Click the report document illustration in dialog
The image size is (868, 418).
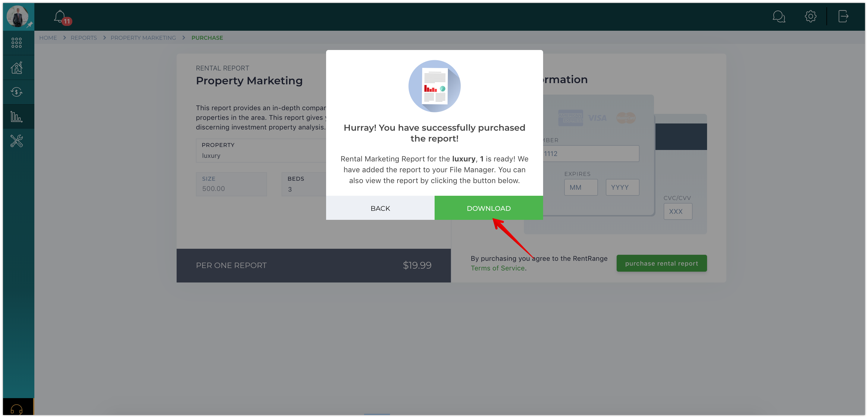click(x=434, y=86)
